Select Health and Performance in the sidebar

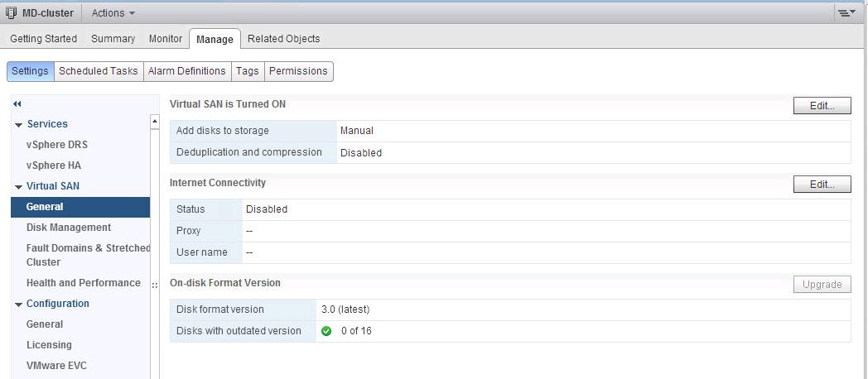(83, 283)
